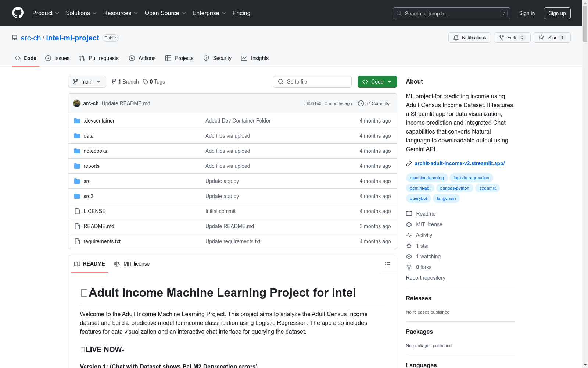Click the src folder icon
This screenshot has height=368, width=588.
click(x=77, y=181)
